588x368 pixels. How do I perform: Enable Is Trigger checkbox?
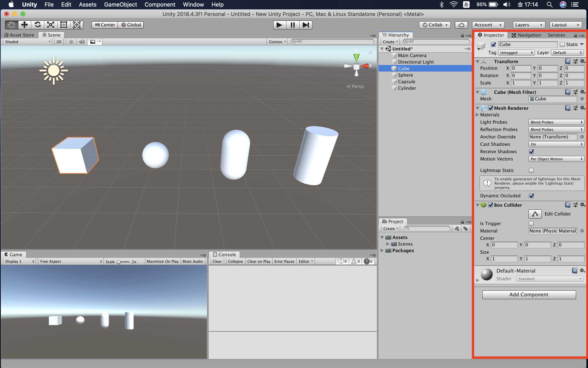click(x=531, y=223)
